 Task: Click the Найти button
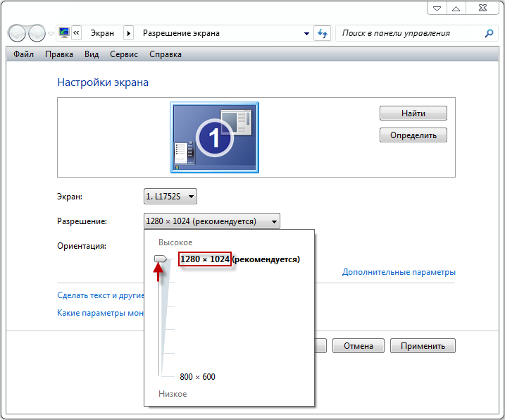pos(413,113)
